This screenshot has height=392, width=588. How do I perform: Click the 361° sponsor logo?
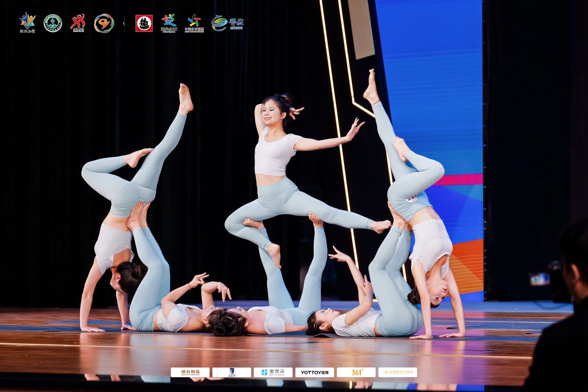[356, 372]
